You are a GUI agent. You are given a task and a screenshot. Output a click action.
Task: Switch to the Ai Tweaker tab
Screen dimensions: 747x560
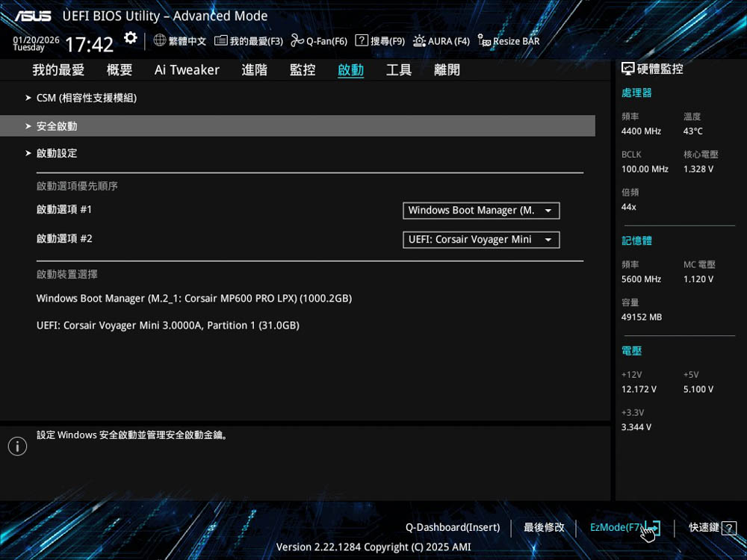(x=187, y=70)
